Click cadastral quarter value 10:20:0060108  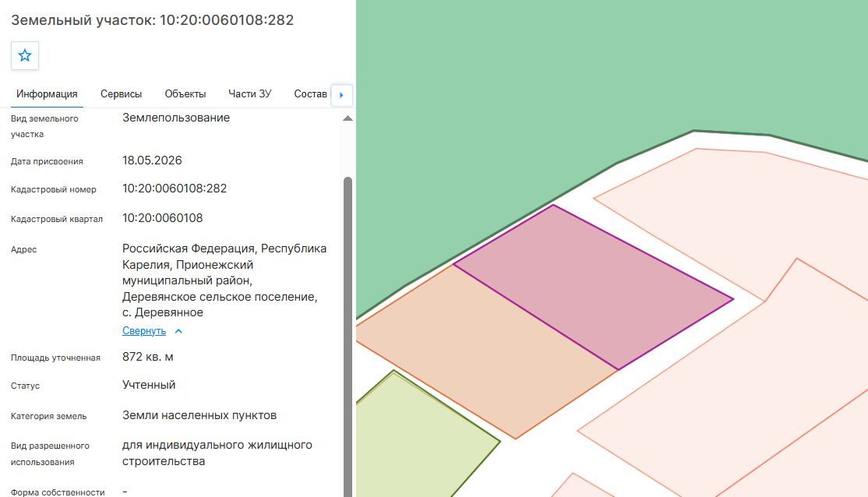point(162,218)
